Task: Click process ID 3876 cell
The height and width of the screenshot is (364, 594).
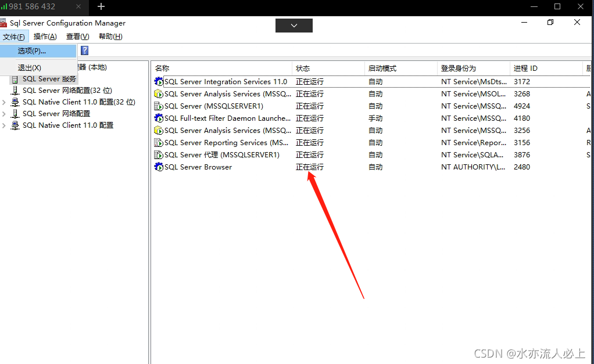Action: coord(522,155)
